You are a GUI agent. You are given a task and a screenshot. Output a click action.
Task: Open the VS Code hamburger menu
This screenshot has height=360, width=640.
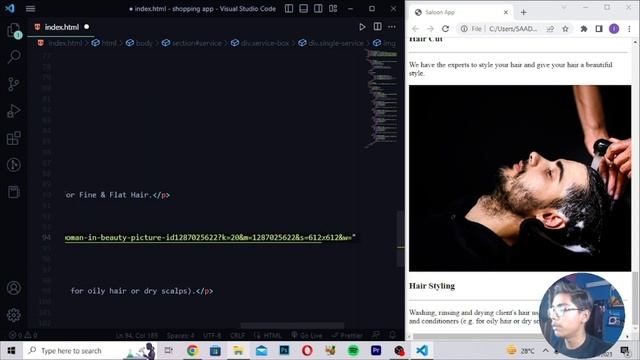[x=30, y=9]
